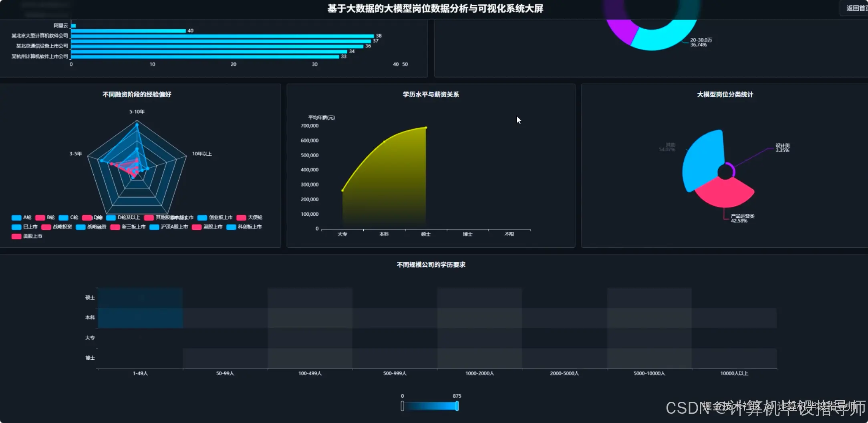Click the 美股上市 legend marker

[16, 237]
